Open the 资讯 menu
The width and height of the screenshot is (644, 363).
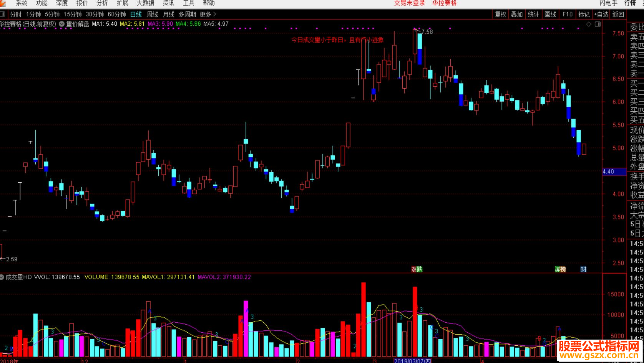pyautogui.click(x=168, y=3)
